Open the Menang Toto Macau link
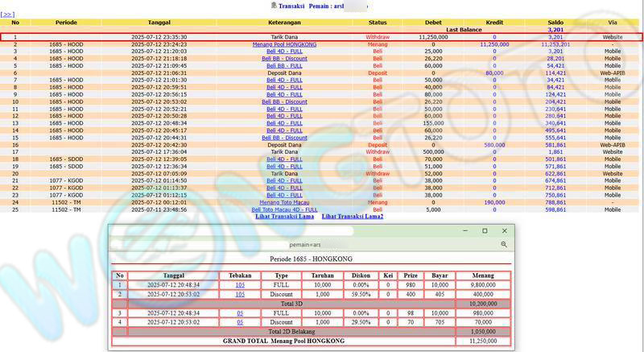 pyautogui.click(x=284, y=202)
